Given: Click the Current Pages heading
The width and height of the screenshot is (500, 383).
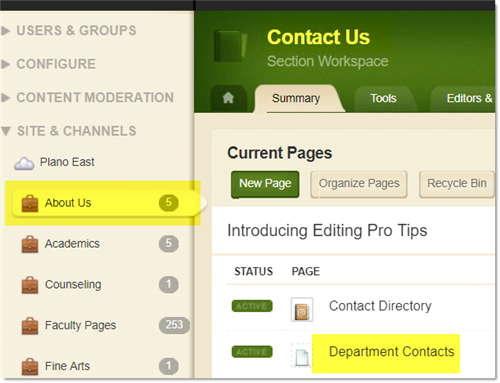Looking at the screenshot, I should (x=280, y=153).
